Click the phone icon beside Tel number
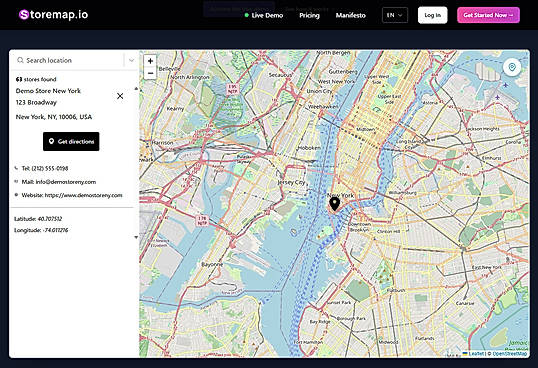The image size is (538, 368). point(16,168)
